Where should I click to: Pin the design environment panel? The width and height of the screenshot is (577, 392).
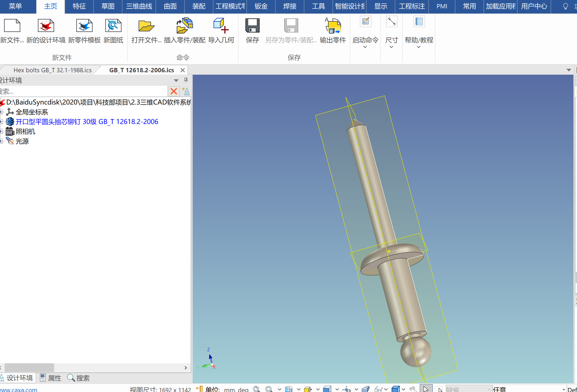point(186,80)
